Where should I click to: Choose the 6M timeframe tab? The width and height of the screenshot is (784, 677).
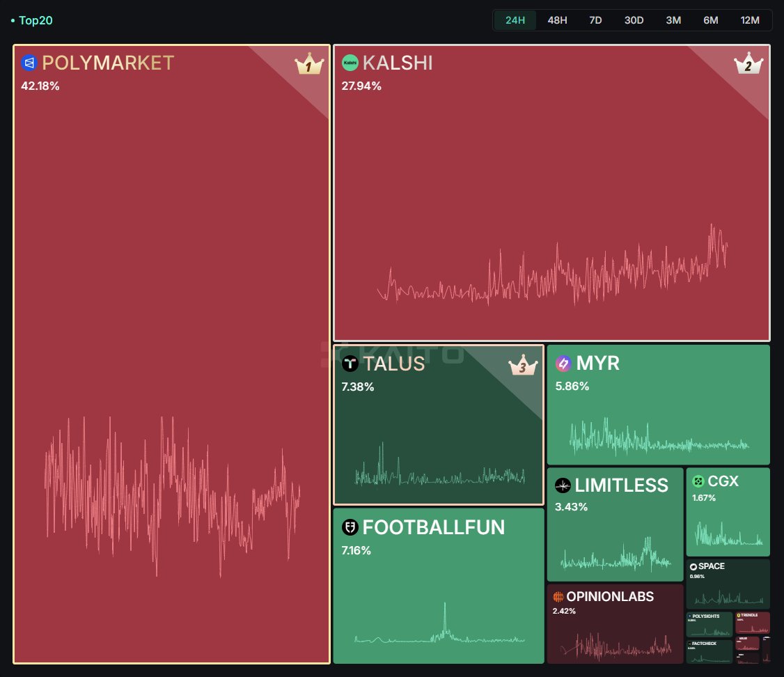tap(710, 20)
